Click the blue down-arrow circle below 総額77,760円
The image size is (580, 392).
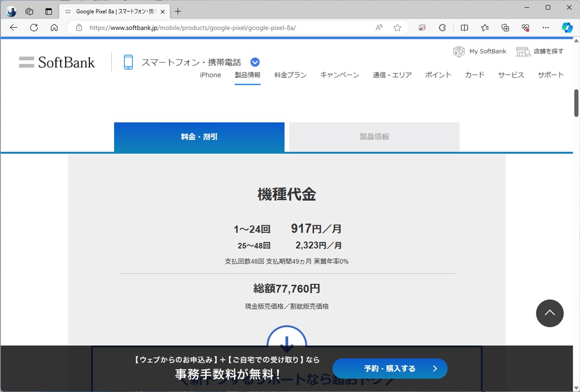point(286,343)
